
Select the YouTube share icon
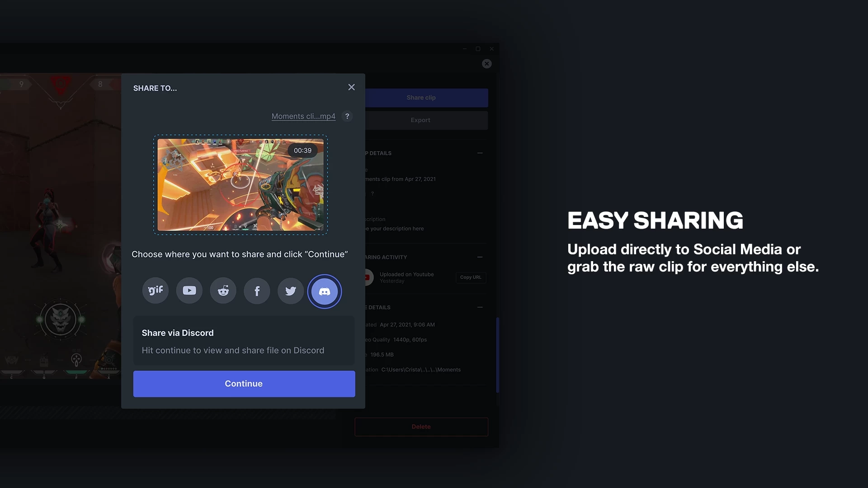pyautogui.click(x=189, y=291)
